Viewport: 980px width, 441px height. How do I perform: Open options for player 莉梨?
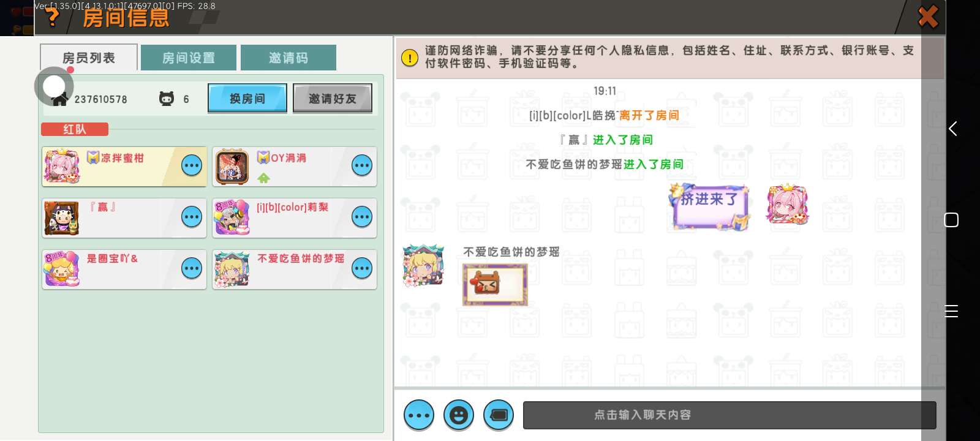362,217
